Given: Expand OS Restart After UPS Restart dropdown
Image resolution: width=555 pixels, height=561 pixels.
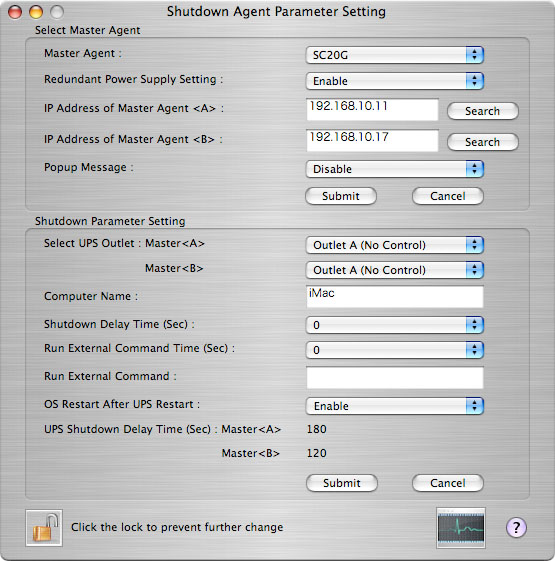Looking at the screenshot, I should 395,406.
